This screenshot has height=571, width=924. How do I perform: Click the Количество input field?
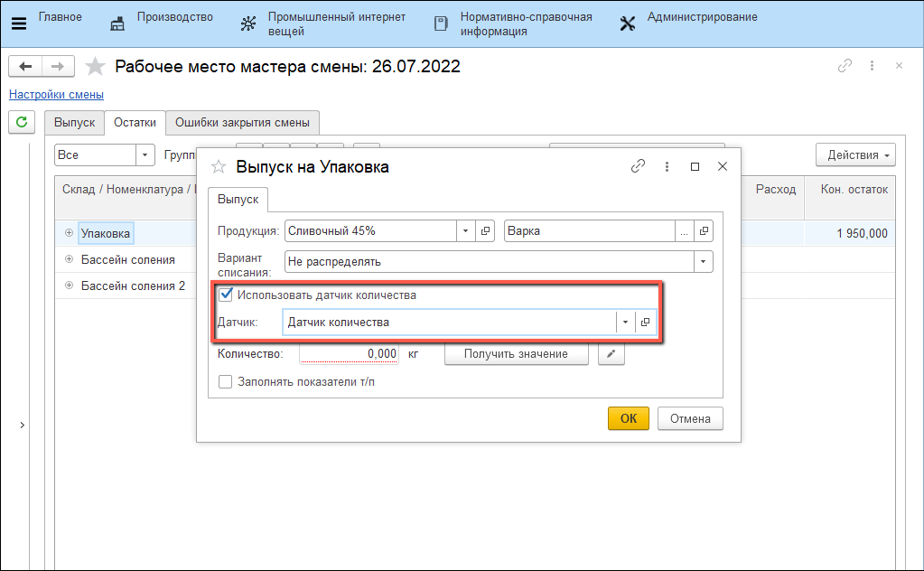click(349, 354)
